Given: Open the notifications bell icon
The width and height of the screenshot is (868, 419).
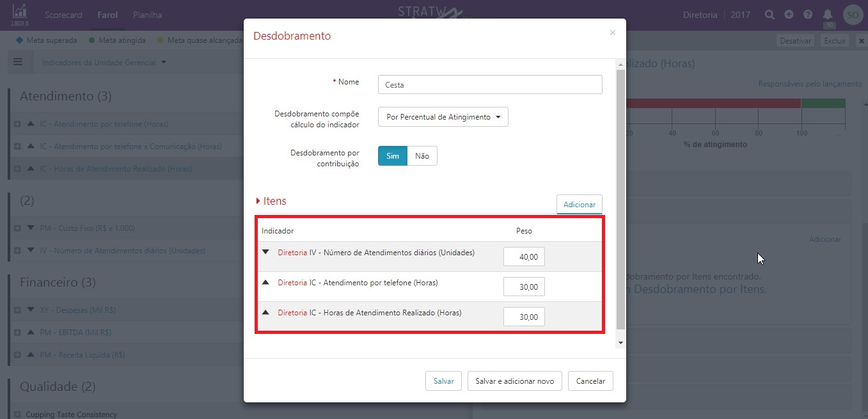Looking at the screenshot, I should (x=828, y=14).
